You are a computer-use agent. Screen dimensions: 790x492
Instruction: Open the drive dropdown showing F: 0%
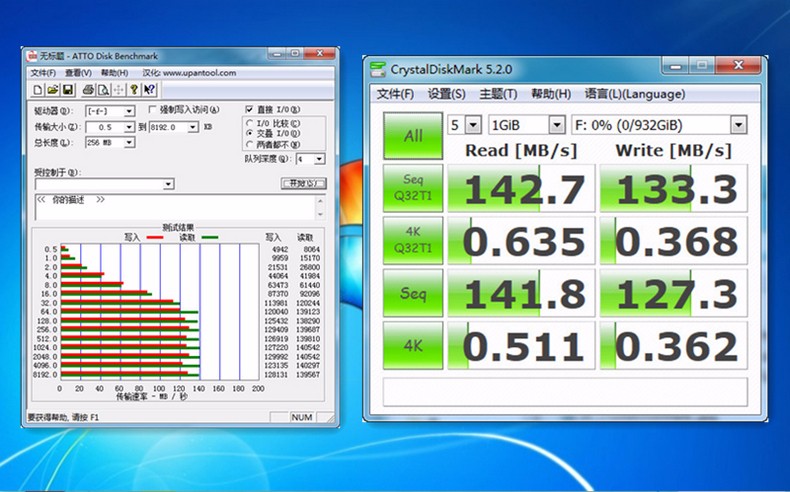click(739, 125)
